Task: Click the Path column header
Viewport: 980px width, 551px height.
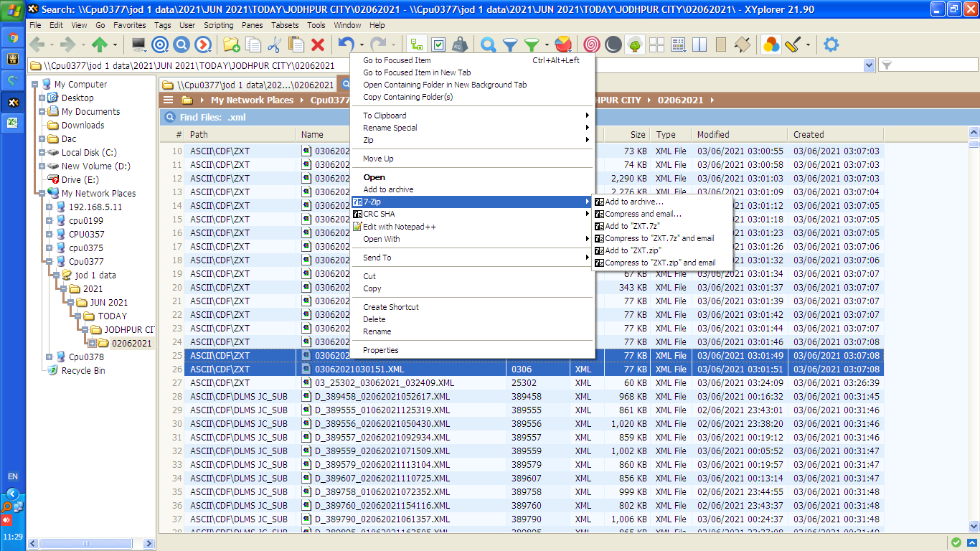Action: coord(240,135)
